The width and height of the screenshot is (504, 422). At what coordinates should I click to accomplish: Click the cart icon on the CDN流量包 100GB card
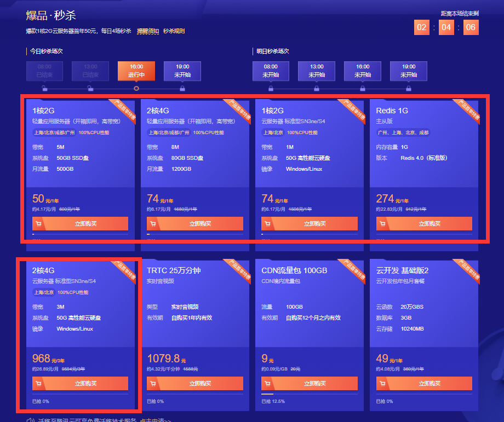(x=267, y=383)
